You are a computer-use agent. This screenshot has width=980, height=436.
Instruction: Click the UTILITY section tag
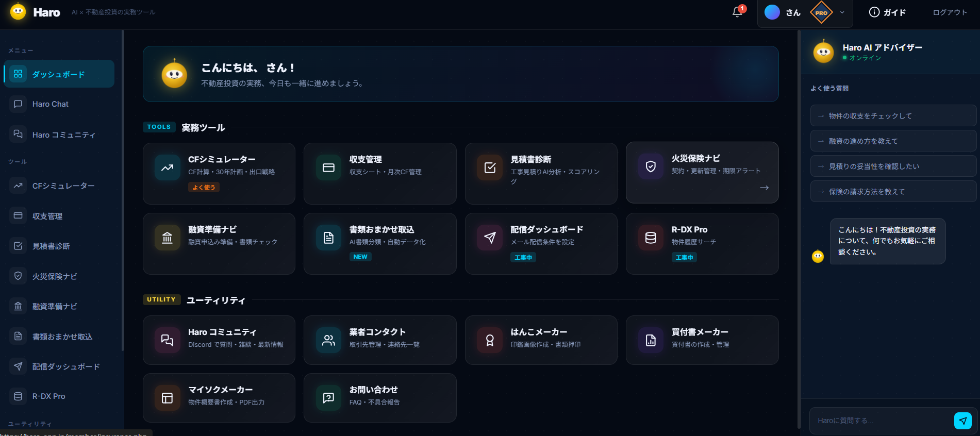(x=161, y=299)
